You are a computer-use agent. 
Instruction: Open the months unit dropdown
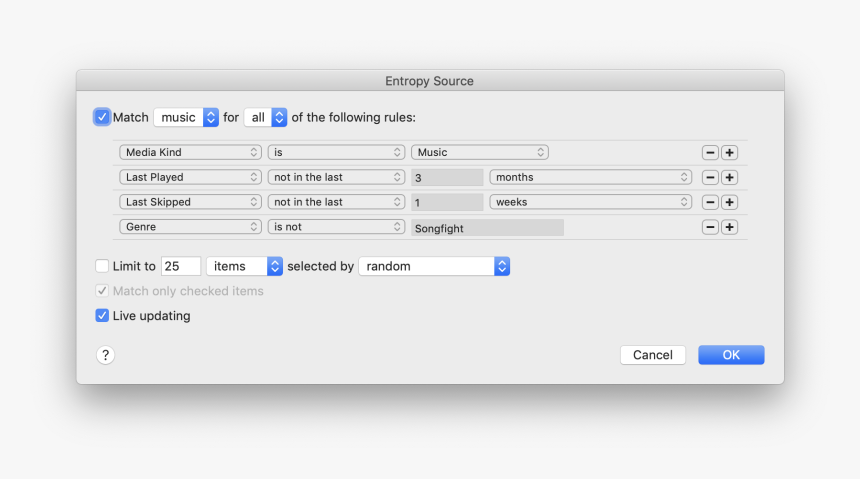pyautogui.click(x=591, y=177)
